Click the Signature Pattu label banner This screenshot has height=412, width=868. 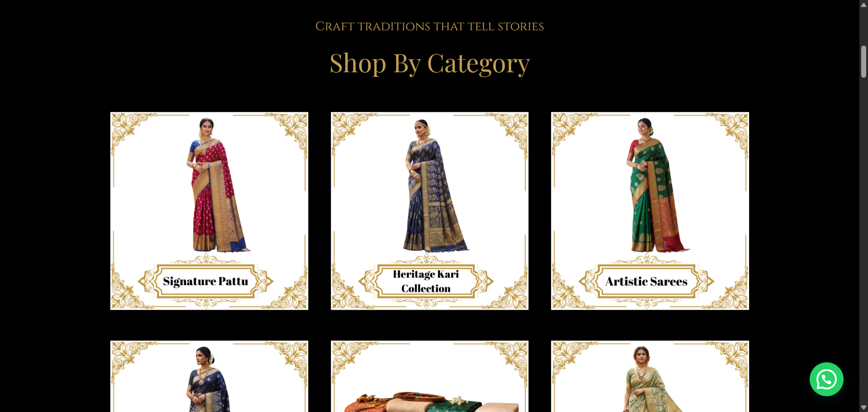pos(206,281)
